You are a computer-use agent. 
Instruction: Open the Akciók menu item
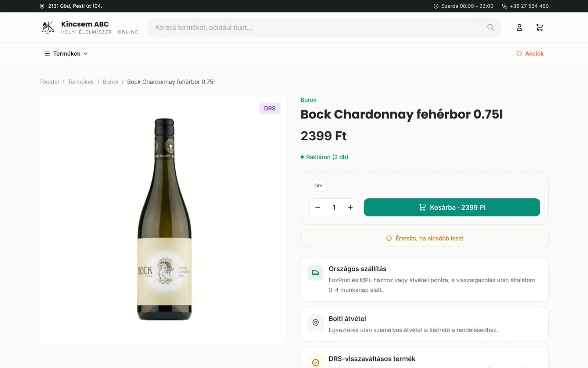pyautogui.click(x=530, y=54)
